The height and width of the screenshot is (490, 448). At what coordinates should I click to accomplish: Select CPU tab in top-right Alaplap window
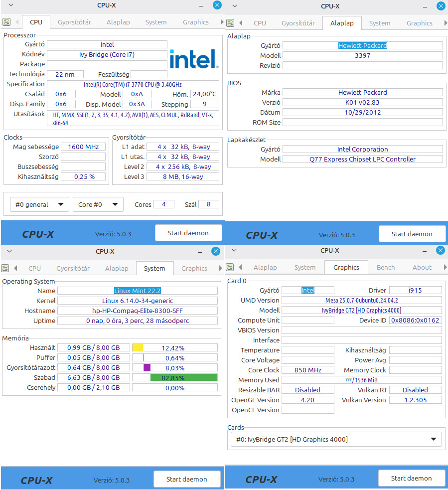[260, 23]
